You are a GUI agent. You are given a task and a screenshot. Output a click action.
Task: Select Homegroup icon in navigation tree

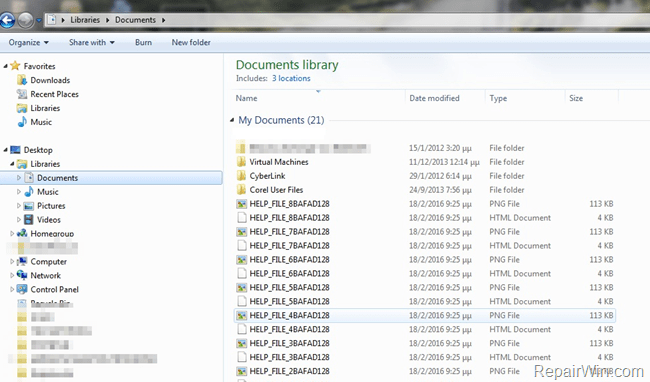click(22, 233)
